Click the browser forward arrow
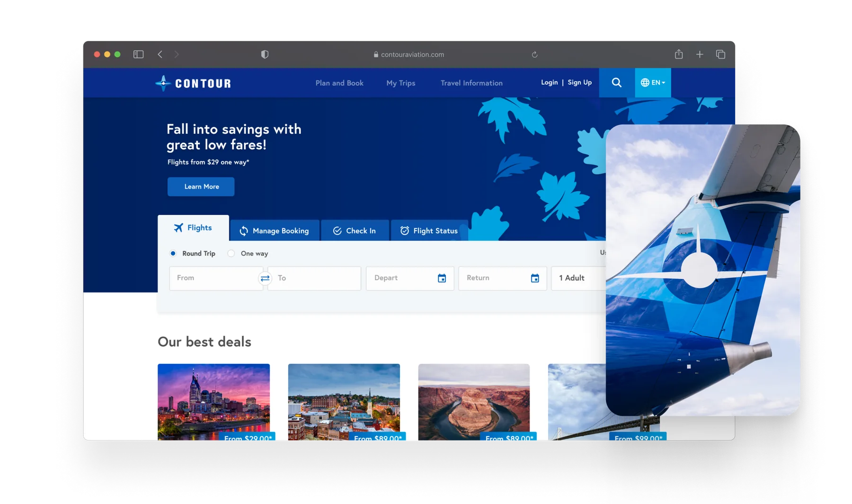The width and height of the screenshot is (852, 504). 176,54
